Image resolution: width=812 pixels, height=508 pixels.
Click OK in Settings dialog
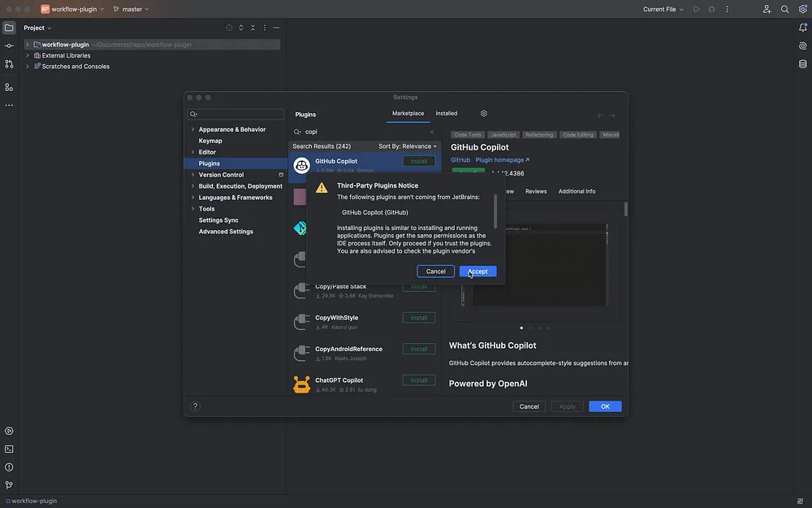(x=605, y=406)
